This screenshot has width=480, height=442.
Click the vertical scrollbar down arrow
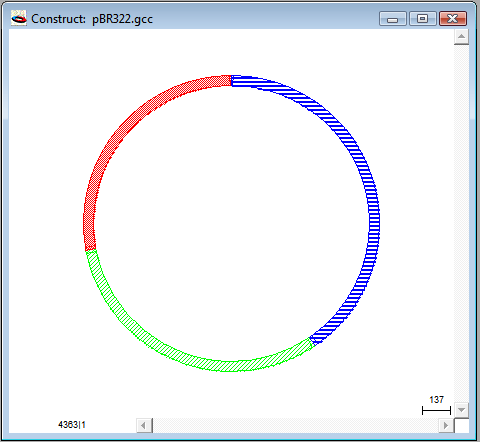pyautogui.click(x=461, y=410)
